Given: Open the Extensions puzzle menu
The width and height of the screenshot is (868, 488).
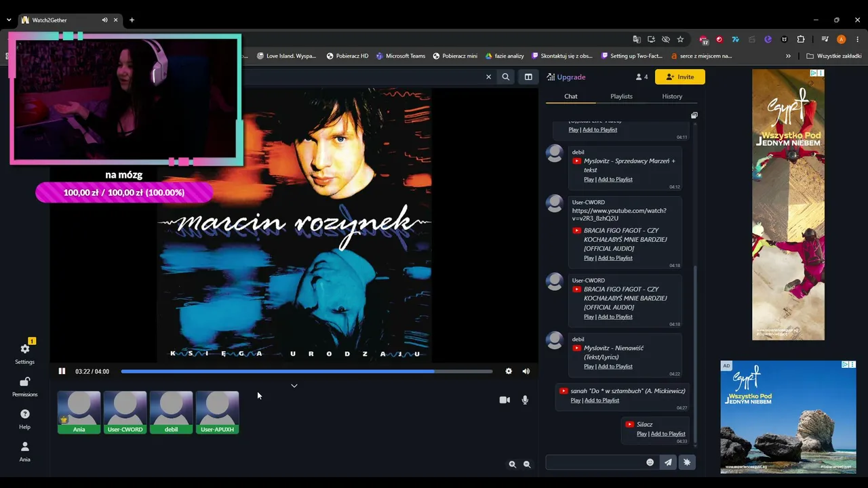Looking at the screenshot, I should point(801,39).
